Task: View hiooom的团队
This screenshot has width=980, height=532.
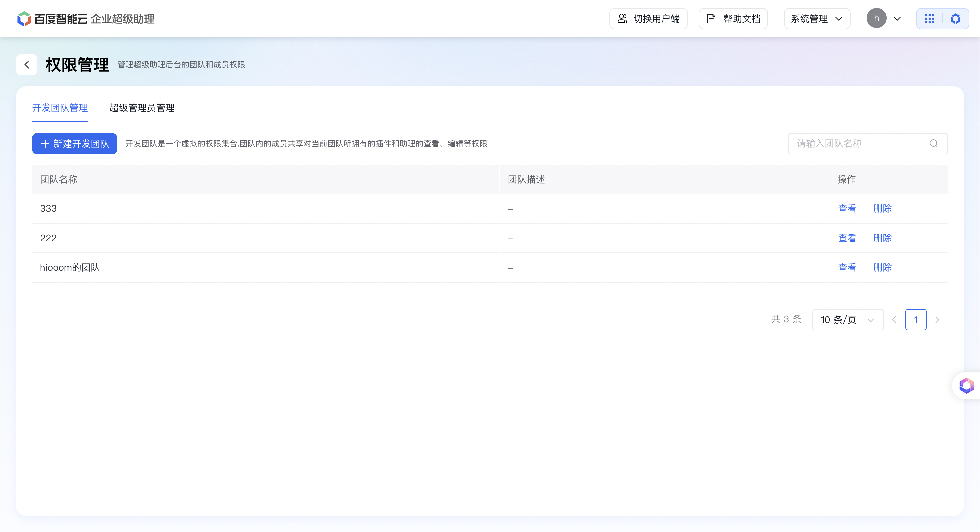Action: click(x=847, y=268)
